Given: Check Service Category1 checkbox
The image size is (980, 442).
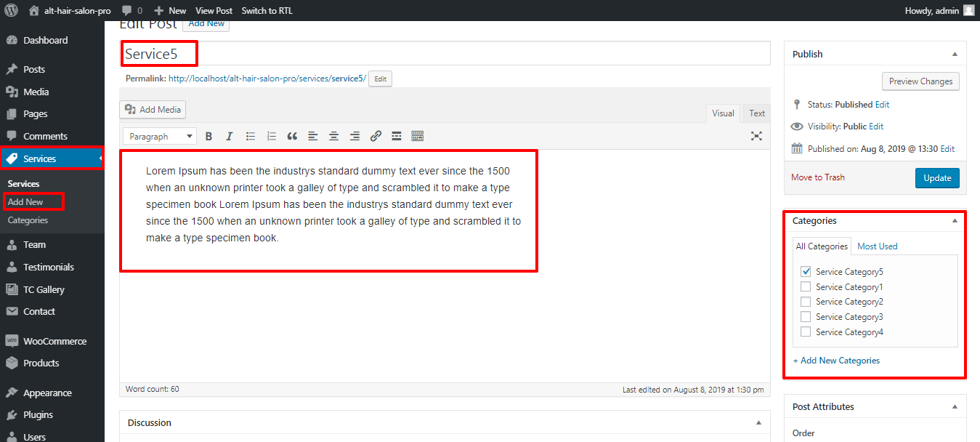Looking at the screenshot, I should [x=806, y=286].
